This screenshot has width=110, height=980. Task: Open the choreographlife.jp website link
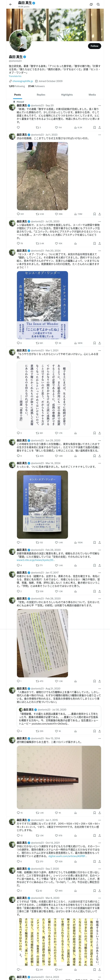point(23,81)
